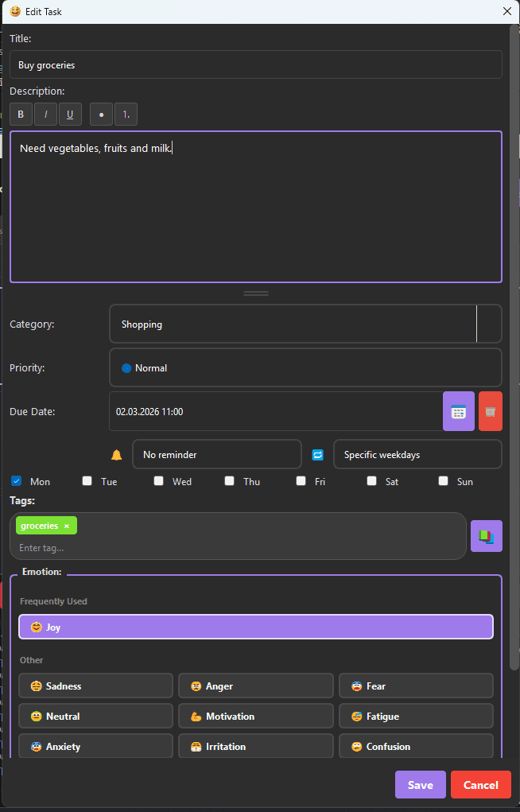Save the edited task
The height and width of the screenshot is (812, 520).
420,785
